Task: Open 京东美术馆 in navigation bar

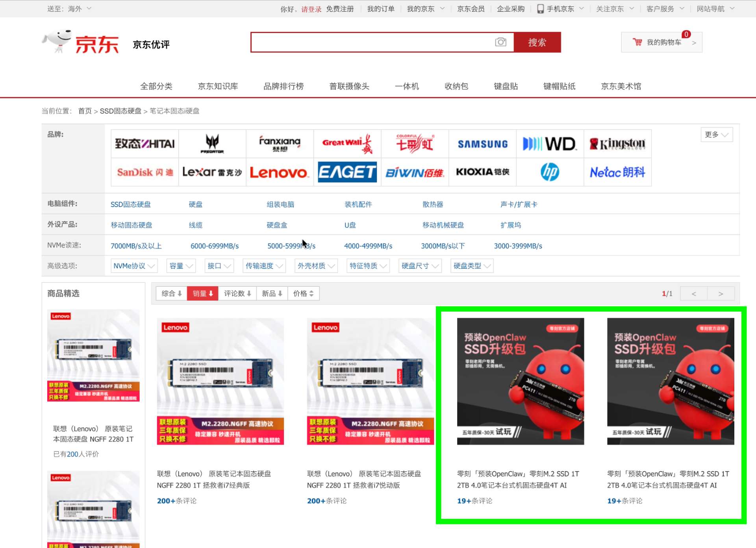Action: (x=621, y=86)
